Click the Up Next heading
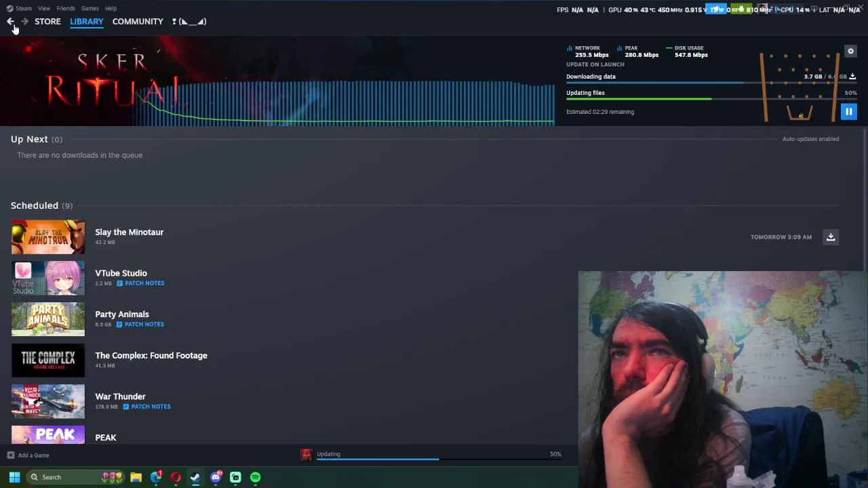The width and height of the screenshot is (868, 488). 29,139
